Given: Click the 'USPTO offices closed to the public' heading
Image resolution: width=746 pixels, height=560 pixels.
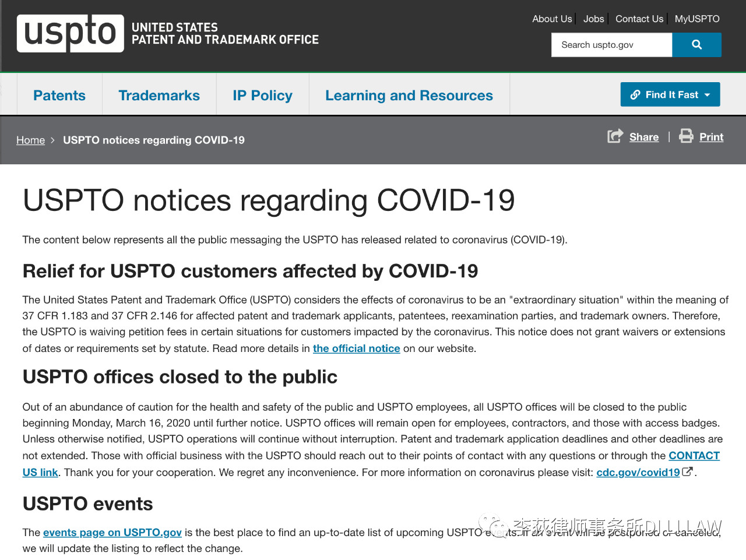Looking at the screenshot, I should [180, 377].
